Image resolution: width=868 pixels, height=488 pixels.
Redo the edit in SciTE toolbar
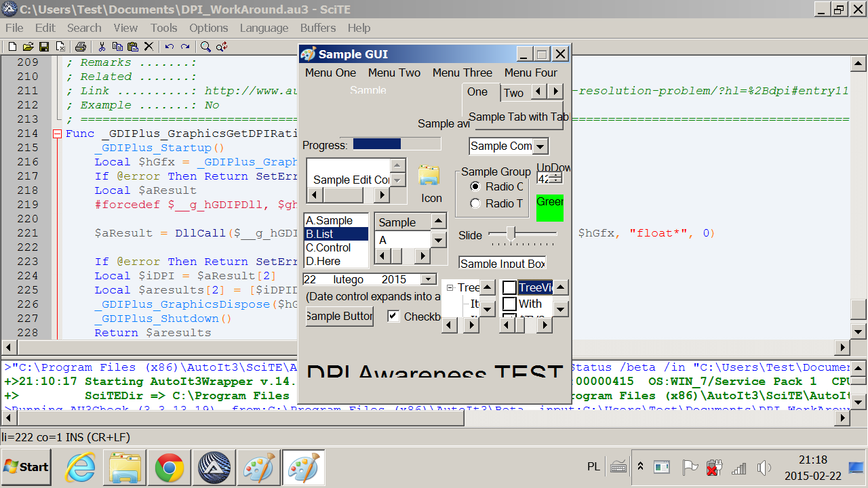(184, 47)
